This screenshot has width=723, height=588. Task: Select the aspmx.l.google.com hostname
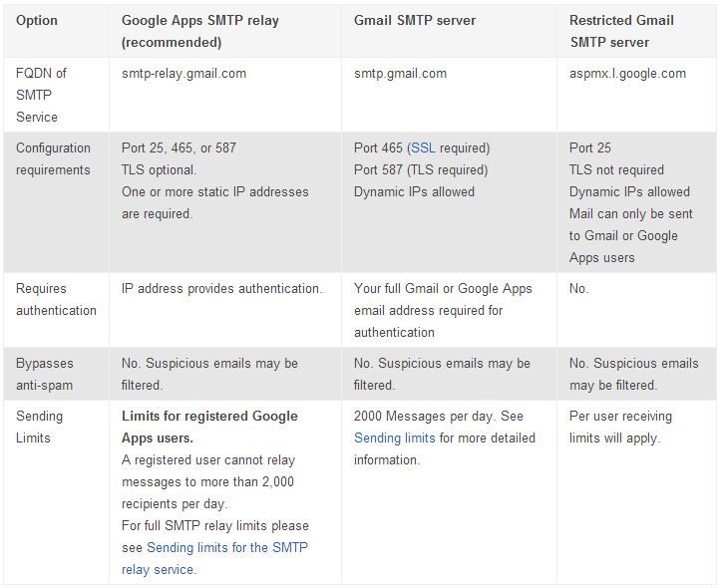pos(627,74)
